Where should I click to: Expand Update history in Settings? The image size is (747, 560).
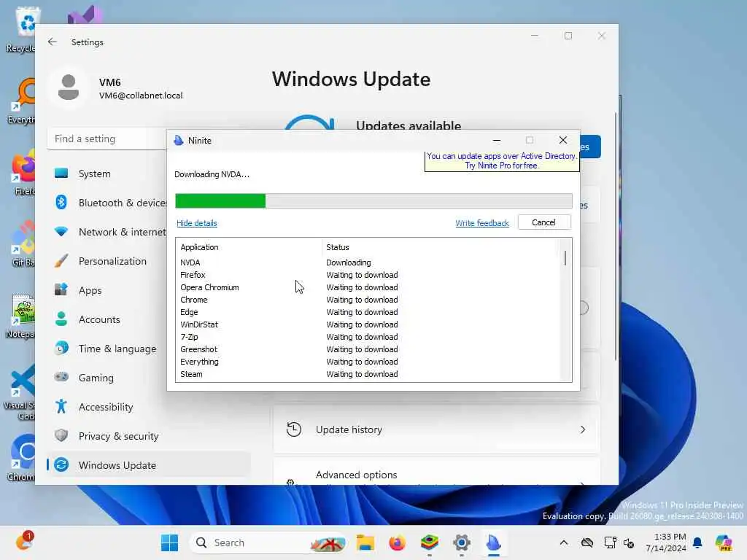(x=436, y=429)
